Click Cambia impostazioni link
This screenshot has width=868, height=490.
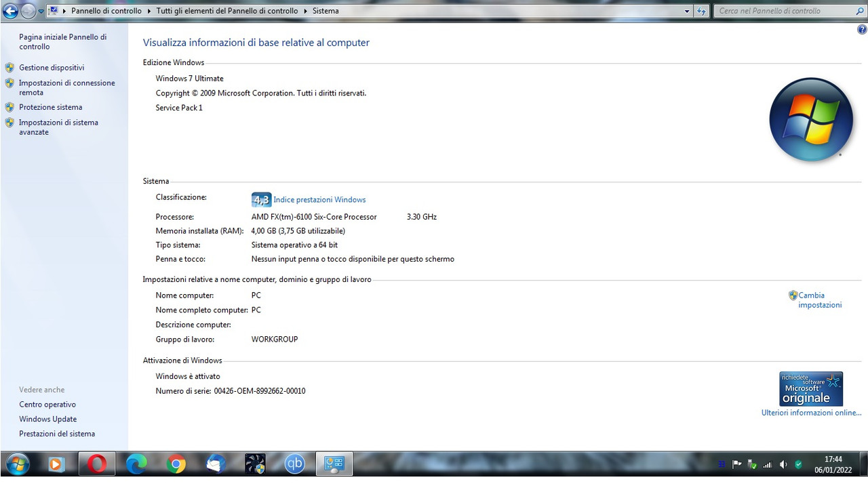pyautogui.click(x=820, y=300)
